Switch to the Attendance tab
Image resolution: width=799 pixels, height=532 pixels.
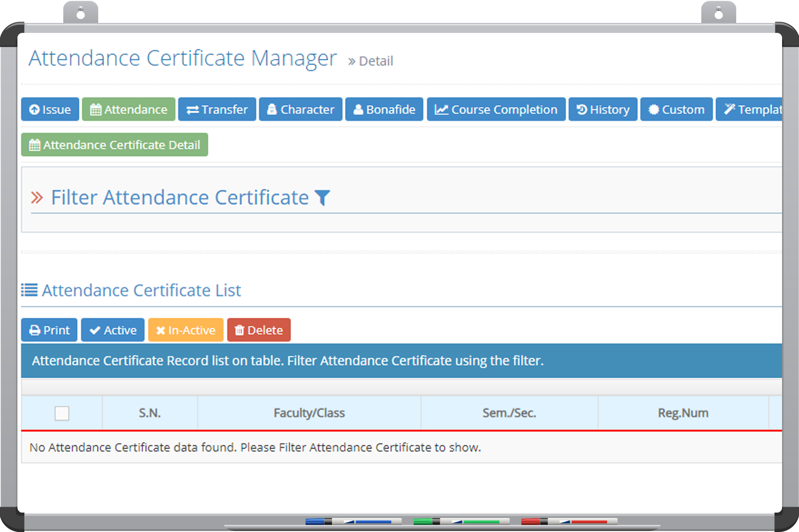129,109
